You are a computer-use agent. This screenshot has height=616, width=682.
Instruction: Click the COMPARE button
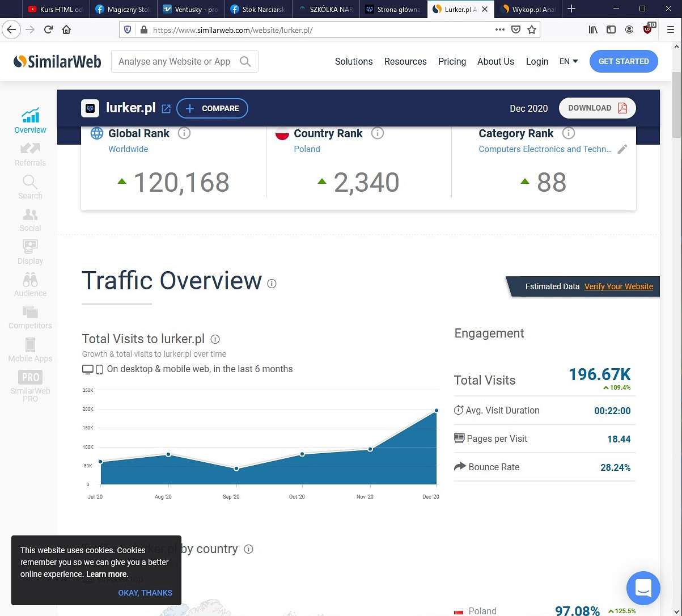212,108
